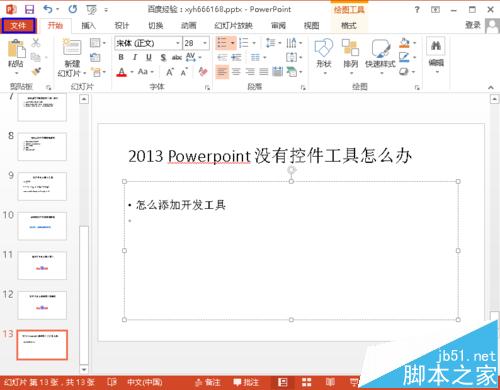Toggle Underline formatting
This screenshot has height=390, width=500.
coord(149,57)
